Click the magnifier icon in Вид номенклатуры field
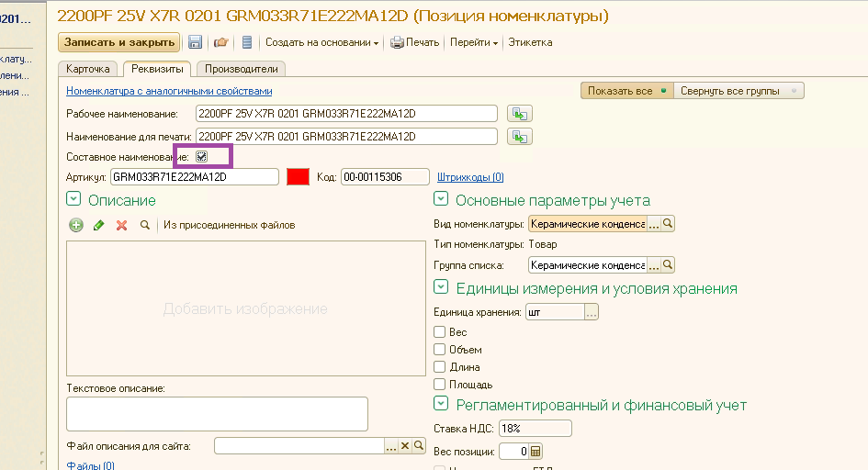This screenshot has height=470, width=868. pos(668,224)
